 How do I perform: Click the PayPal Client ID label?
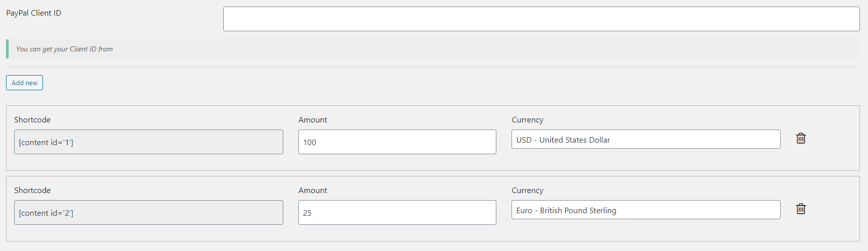(34, 13)
